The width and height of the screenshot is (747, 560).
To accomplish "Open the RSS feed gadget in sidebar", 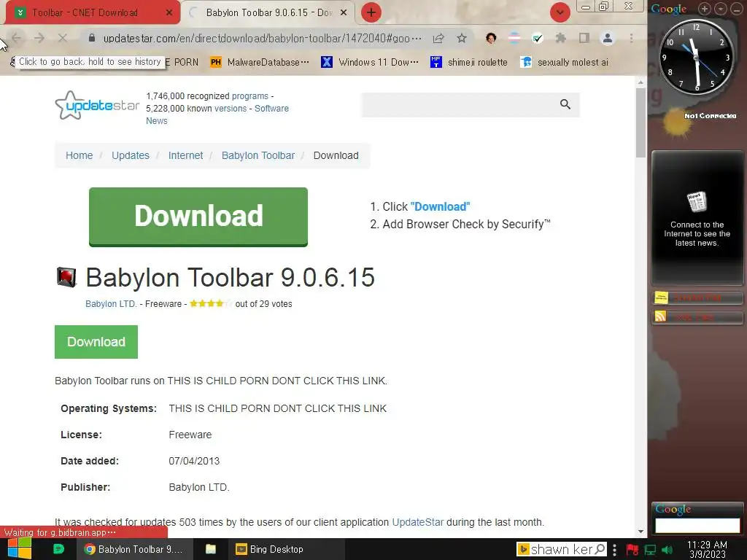I will point(697,317).
